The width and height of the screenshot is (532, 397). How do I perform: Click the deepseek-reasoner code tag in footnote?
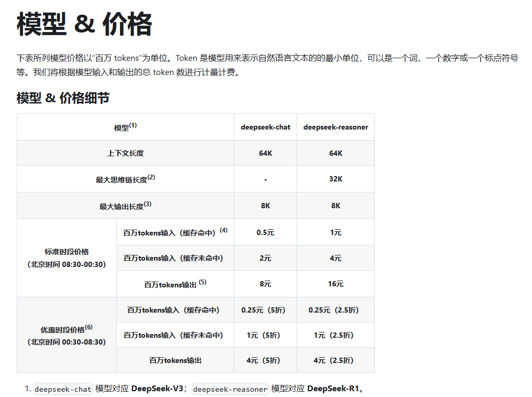click(x=230, y=389)
